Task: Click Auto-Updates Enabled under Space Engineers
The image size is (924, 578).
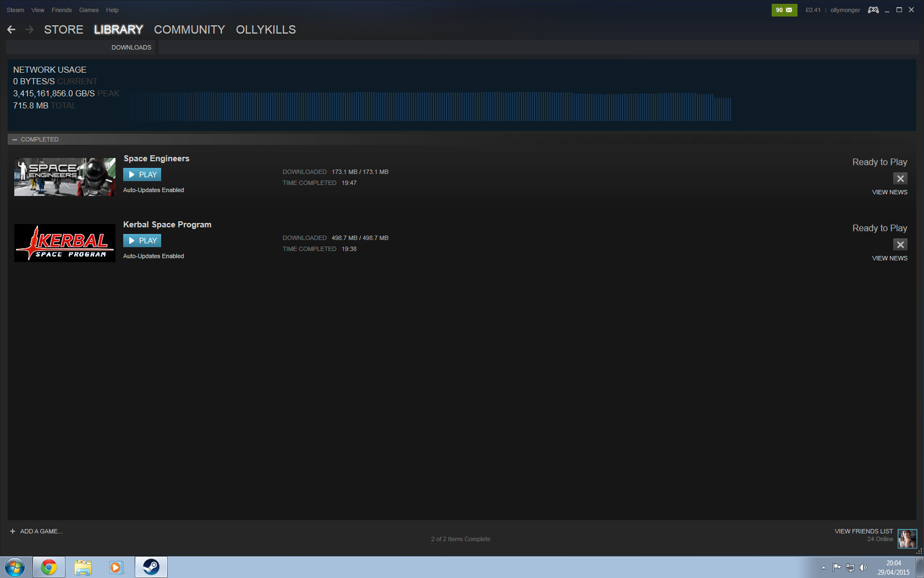Action: (153, 190)
